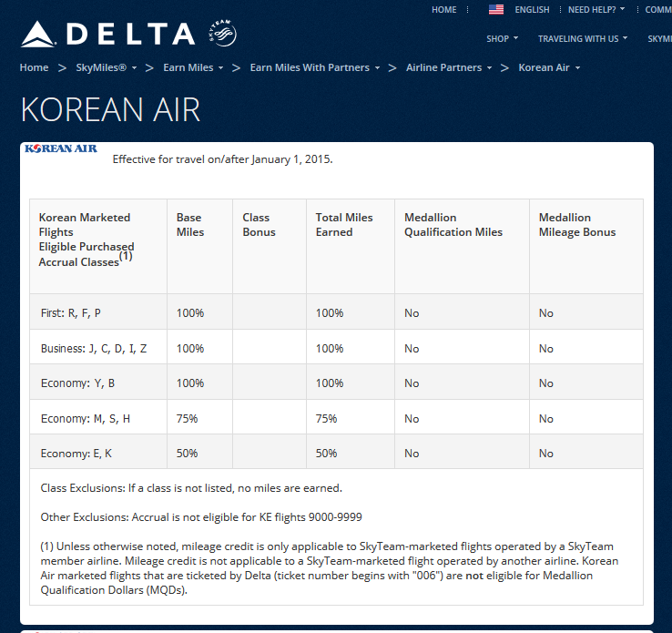672x633 pixels.
Task: Expand the Airline Partners breadcrumb dropdown arrow
Action: click(x=489, y=68)
